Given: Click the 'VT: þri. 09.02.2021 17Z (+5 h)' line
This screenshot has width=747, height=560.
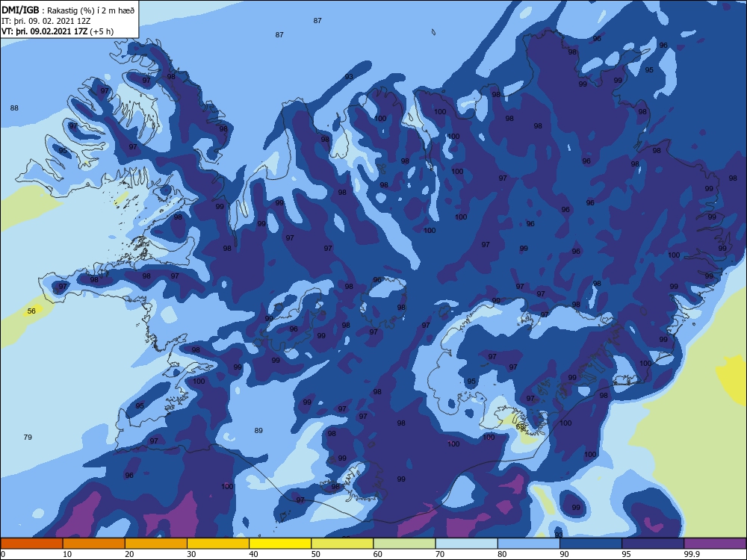Looking at the screenshot, I should tap(58, 31).
